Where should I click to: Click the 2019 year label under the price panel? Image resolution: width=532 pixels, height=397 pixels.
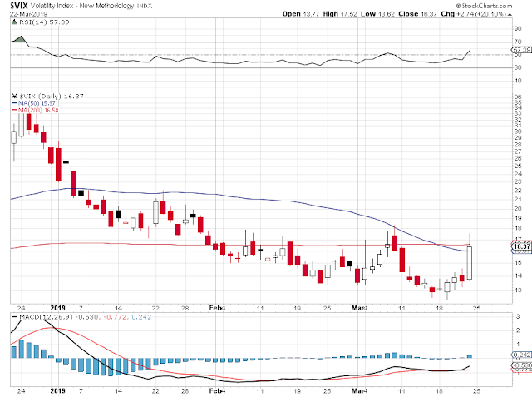click(57, 308)
